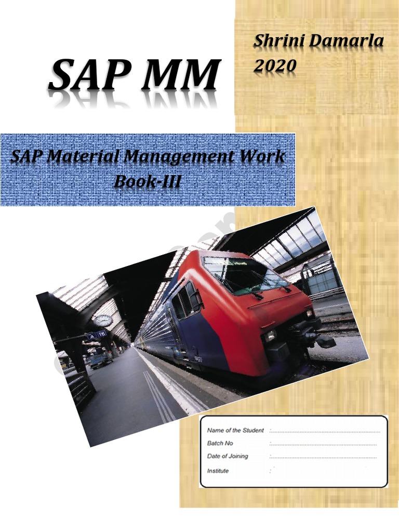Click the year '2020'

pyautogui.click(x=275, y=65)
